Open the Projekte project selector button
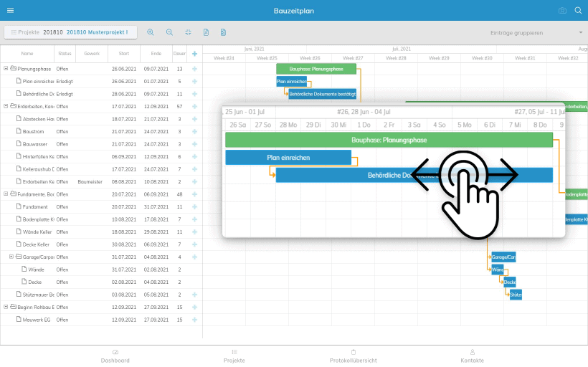Screen dimensions: 588x367 pos(70,32)
